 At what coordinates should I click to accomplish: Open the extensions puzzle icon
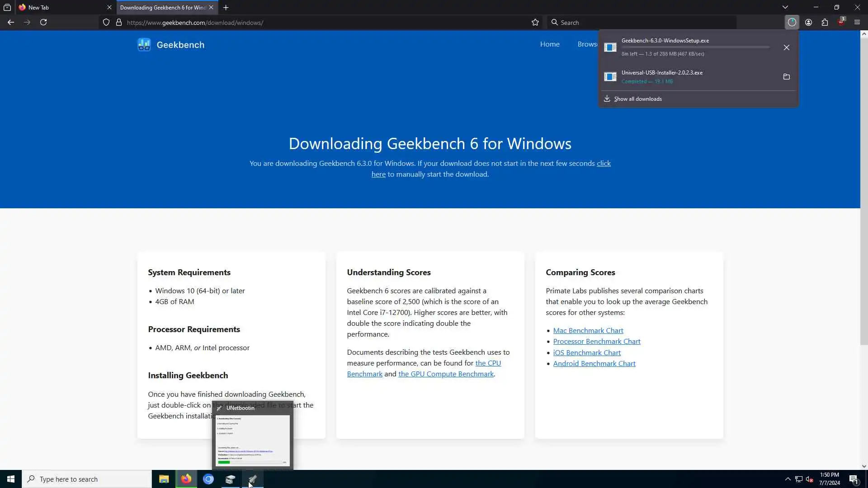tap(825, 22)
